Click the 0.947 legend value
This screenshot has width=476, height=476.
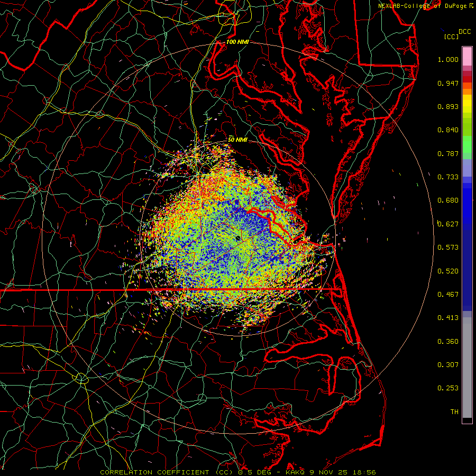pyautogui.click(x=448, y=83)
